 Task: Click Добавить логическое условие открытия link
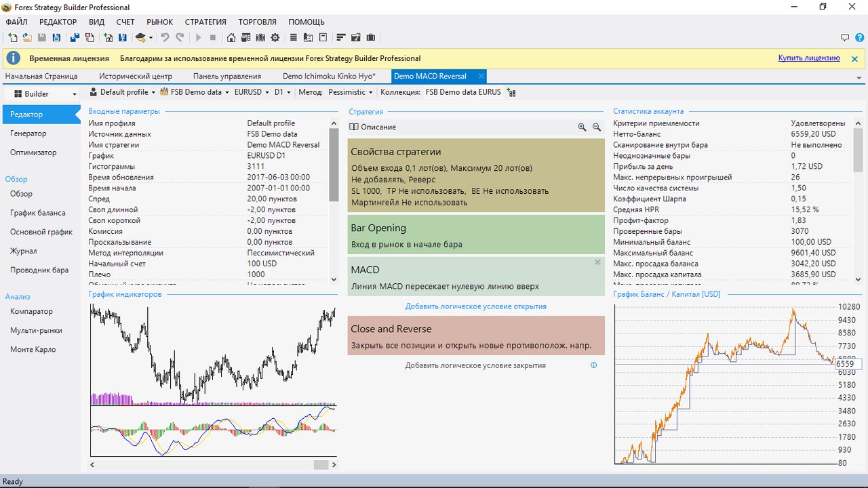pos(475,306)
